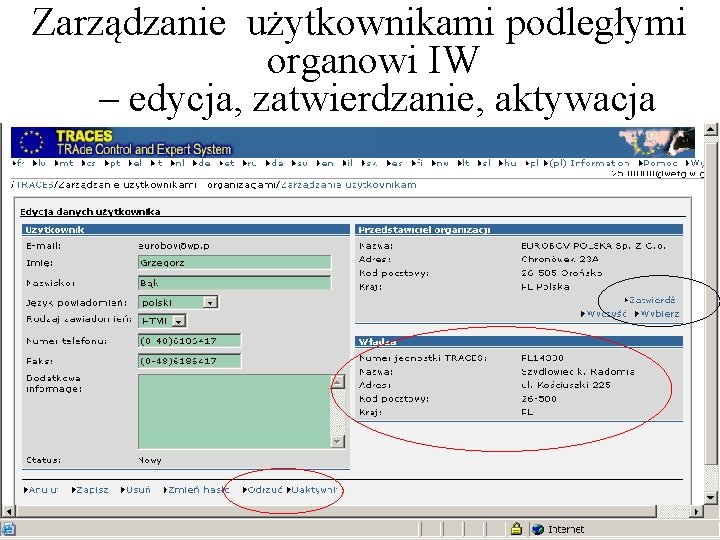
Task: Switch language to pt
Action: (112, 163)
